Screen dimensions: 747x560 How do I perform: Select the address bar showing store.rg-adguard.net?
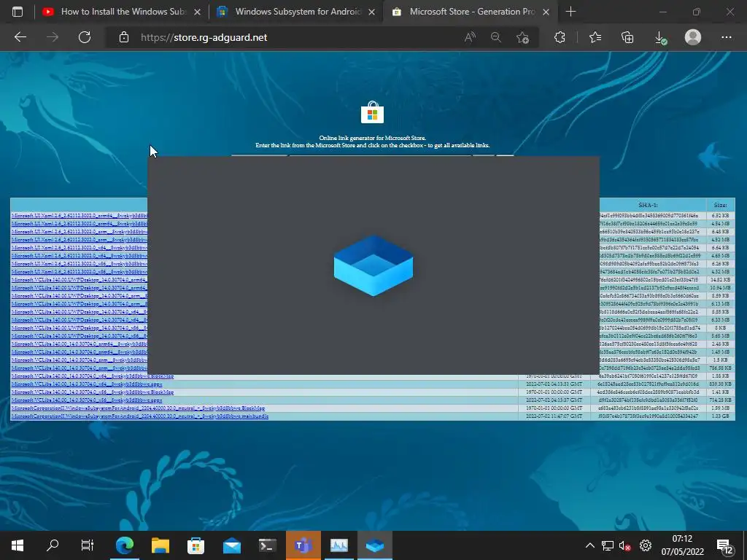coord(204,37)
